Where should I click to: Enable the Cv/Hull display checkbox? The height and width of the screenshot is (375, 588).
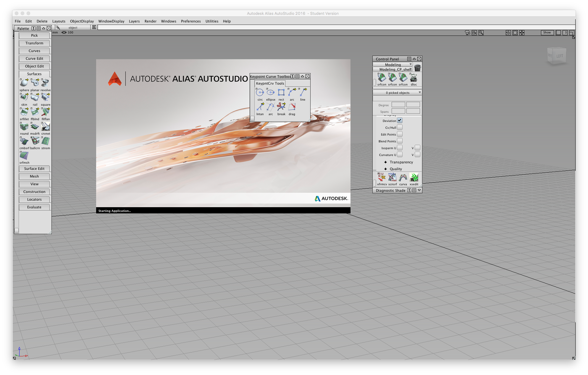[400, 127]
